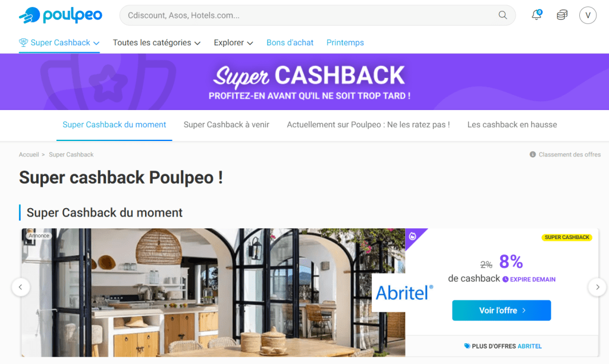Show the previous carousel slide
This screenshot has height=364, width=609.
[21, 287]
